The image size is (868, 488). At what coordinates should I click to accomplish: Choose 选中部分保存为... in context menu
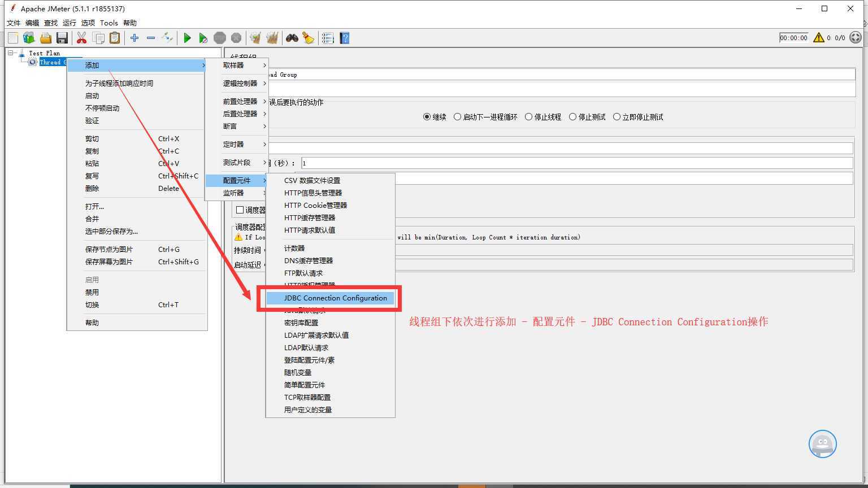(137, 231)
